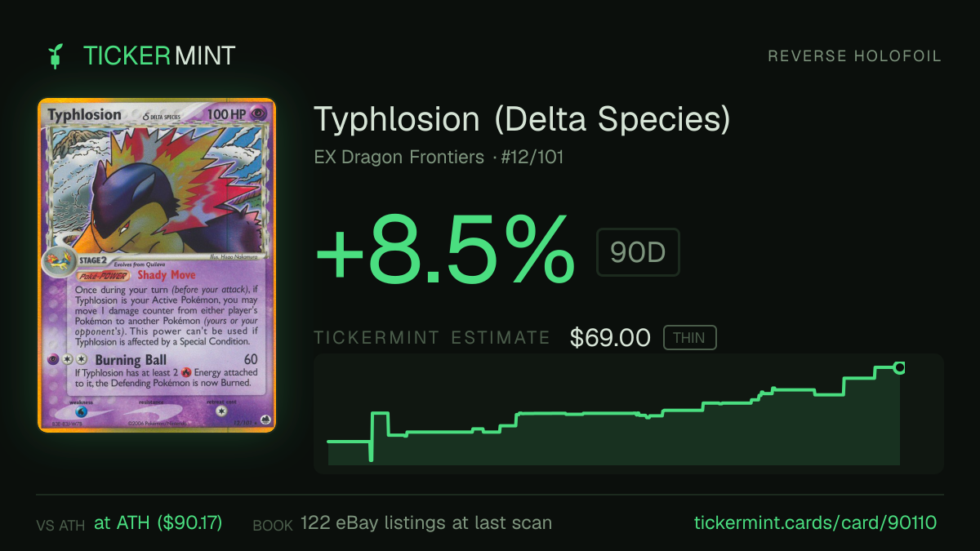Click the Psychic energy type icon on card
980x551 pixels.
[259, 114]
